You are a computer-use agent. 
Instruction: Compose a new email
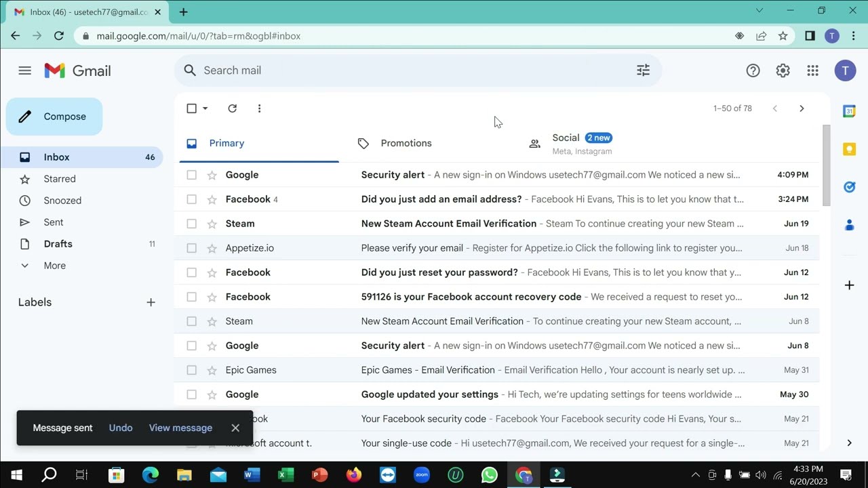[x=54, y=117]
